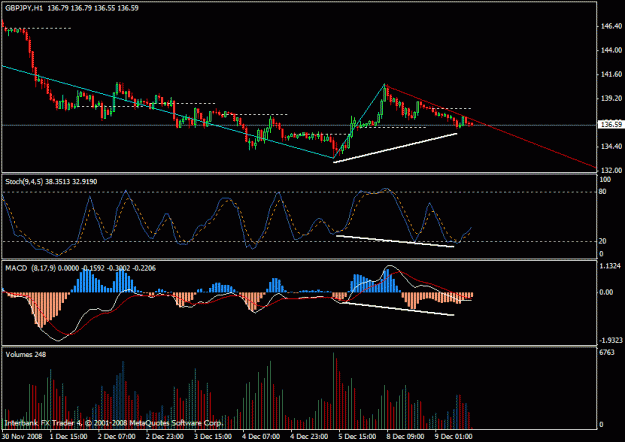Select the 146.40 price axis label
Viewport: 625px width, 442px height.
(x=611, y=26)
